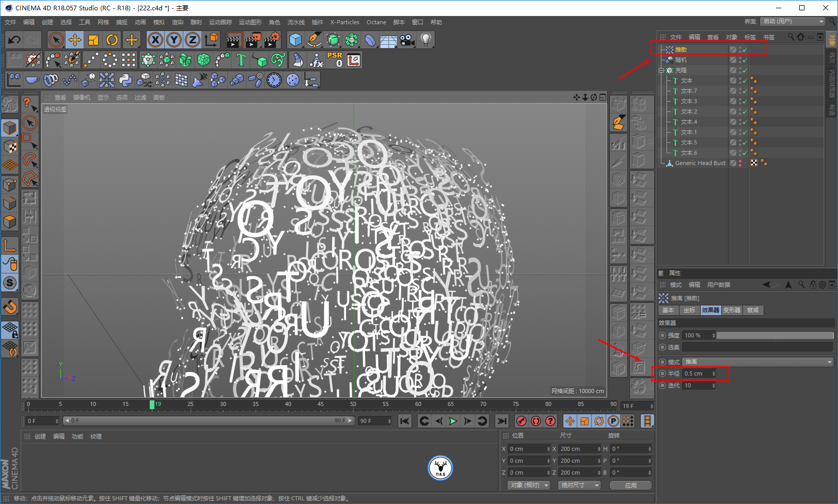The width and height of the screenshot is (838, 504).
Task: Click the Play forward button
Action: (x=453, y=421)
